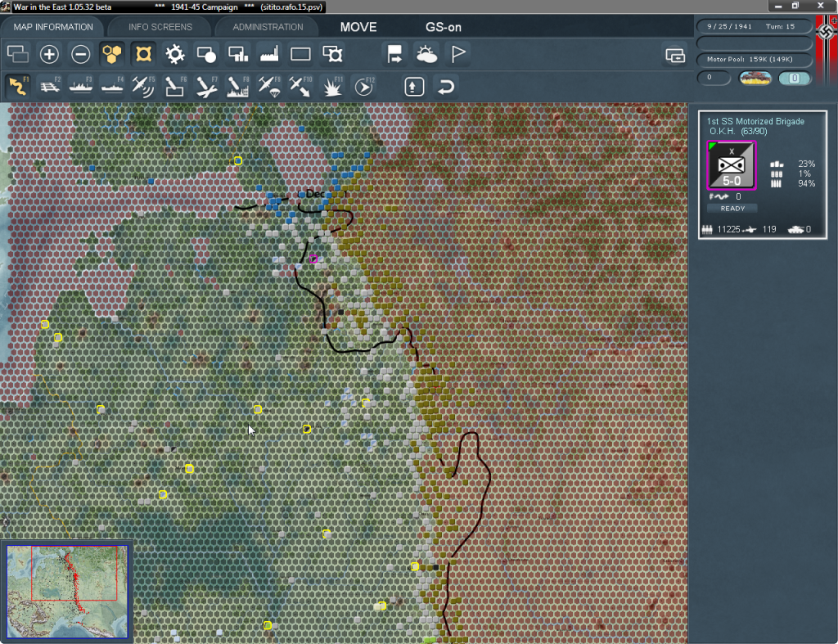Zoom in the map with the plus icon
The height and width of the screenshot is (644, 838).
49,54
